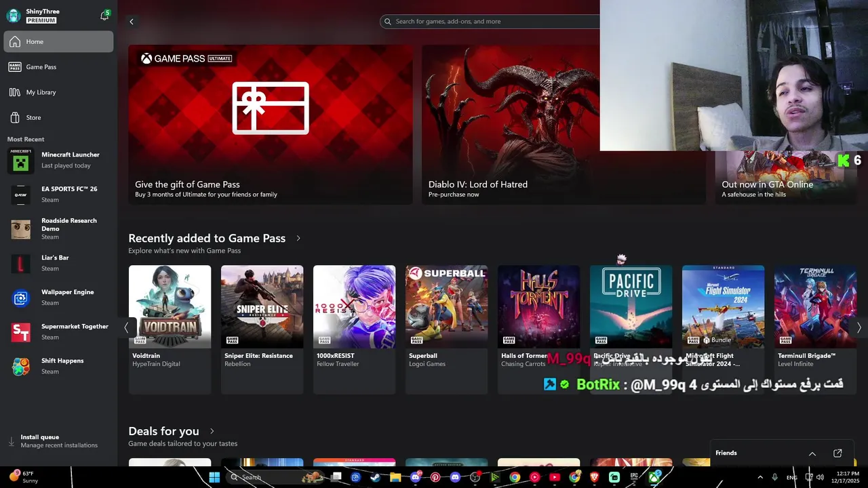The width and height of the screenshot is (868, 488).
Task: Open the Pacific Drive game card
Action: point(631,329)
